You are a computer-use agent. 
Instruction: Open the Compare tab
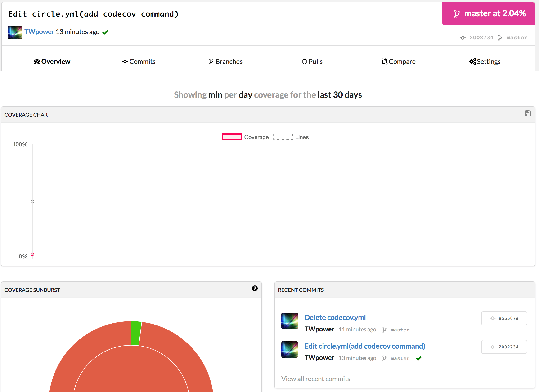coord(398,62)
